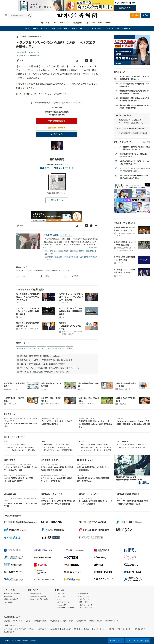Open ranking item マグロ初競り、史上最高値
This screenshot has height=644, width=154.
point(134,177)
